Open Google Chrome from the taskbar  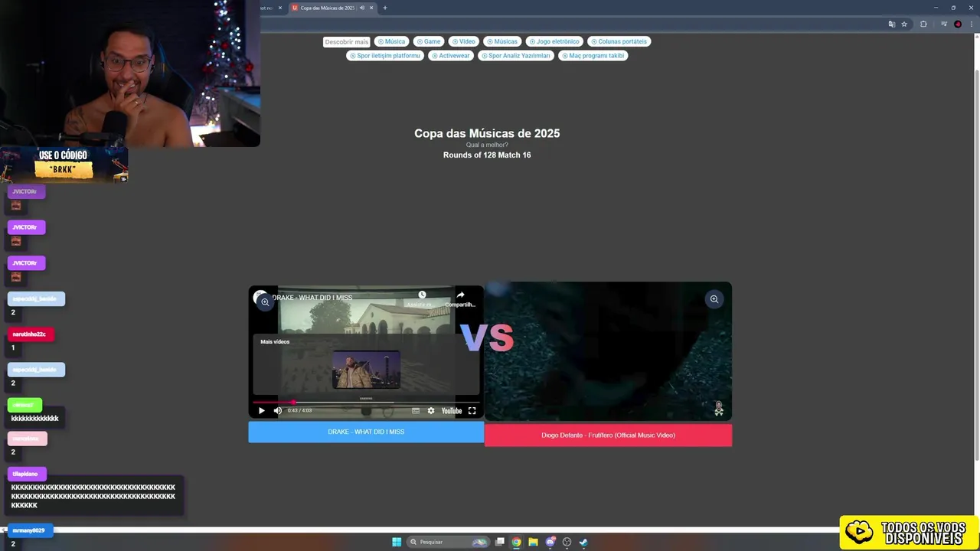[x=517, y=542]
